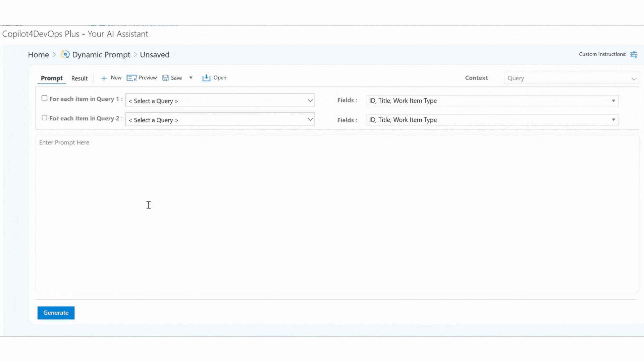This screenshot has width=644, height=362.
Task: Open the Context Query dropdown
Action: [571, 78]
